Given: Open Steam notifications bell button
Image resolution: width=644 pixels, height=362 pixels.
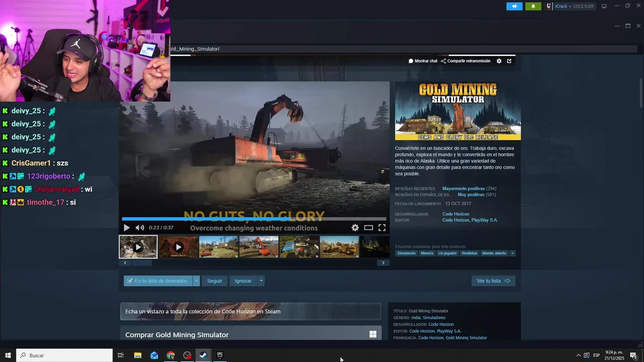Looking at the screenshot, I should 533,6.
